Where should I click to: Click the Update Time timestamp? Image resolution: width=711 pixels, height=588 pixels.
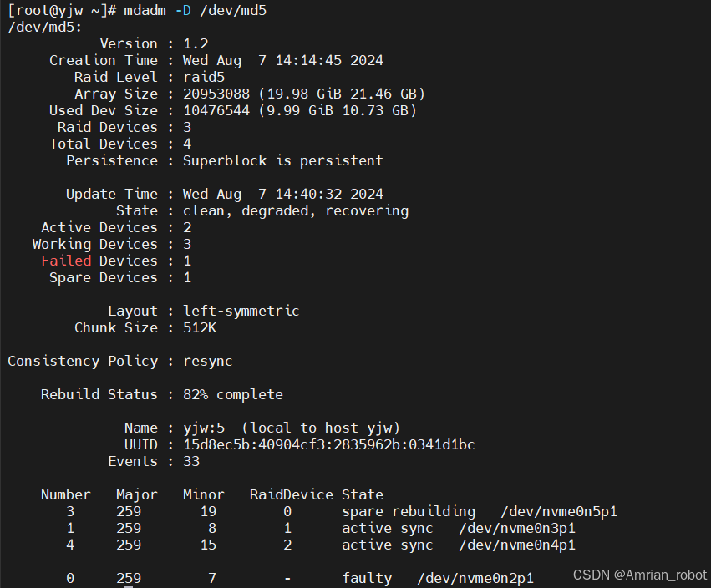click(x=283, y=194)
